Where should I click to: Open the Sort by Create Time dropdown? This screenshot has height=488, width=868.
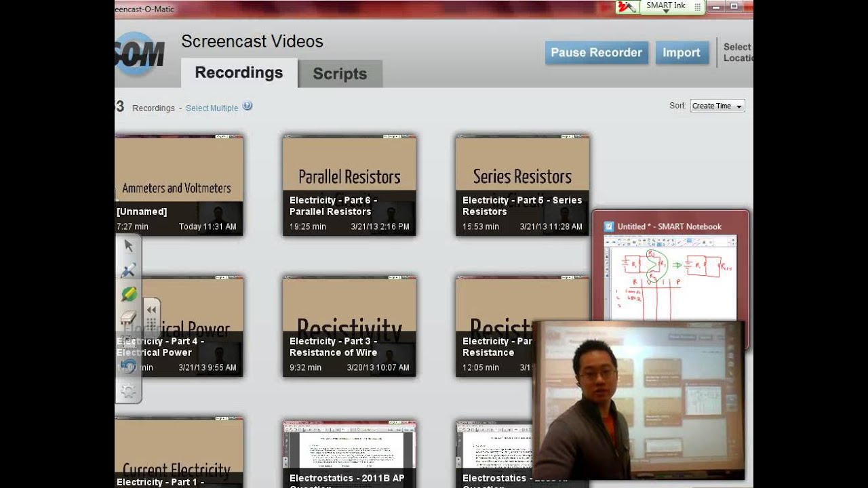tap(717, 106)
